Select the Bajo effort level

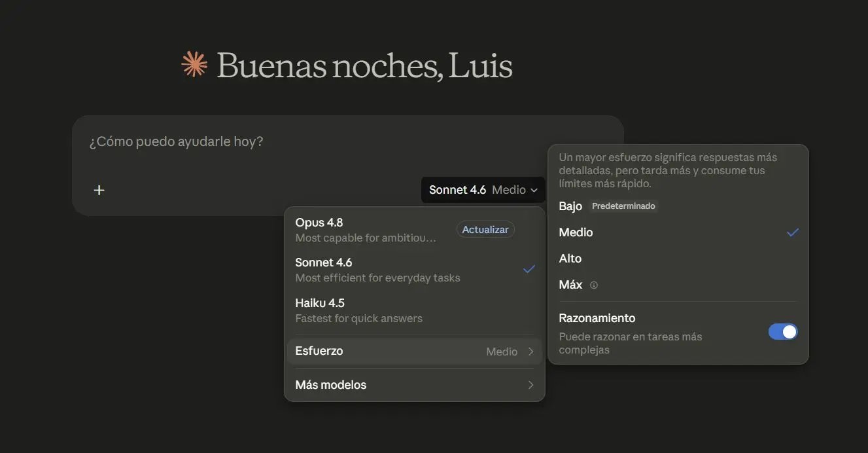tap(678, 206)
